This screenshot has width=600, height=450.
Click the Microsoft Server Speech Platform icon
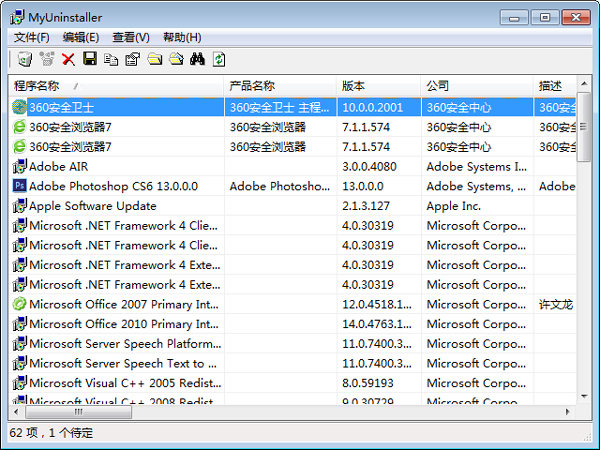tap(19, 344)
